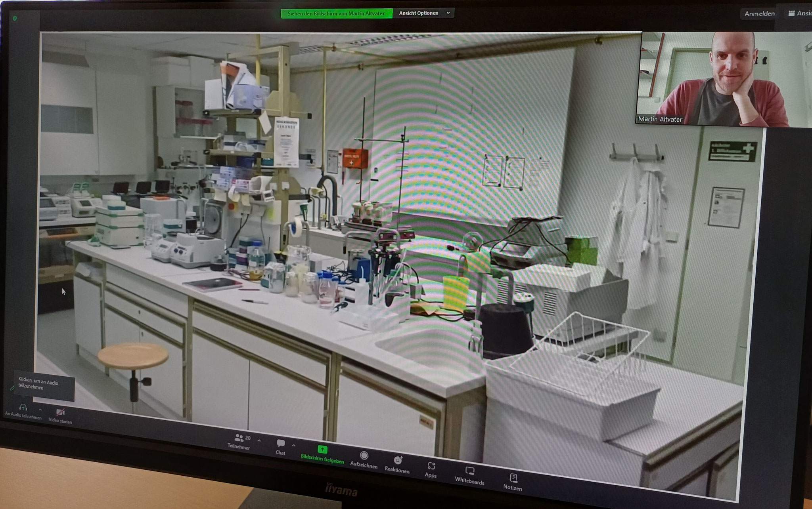
Task: Open the Ansicht view button top-right
Action: 799,13
